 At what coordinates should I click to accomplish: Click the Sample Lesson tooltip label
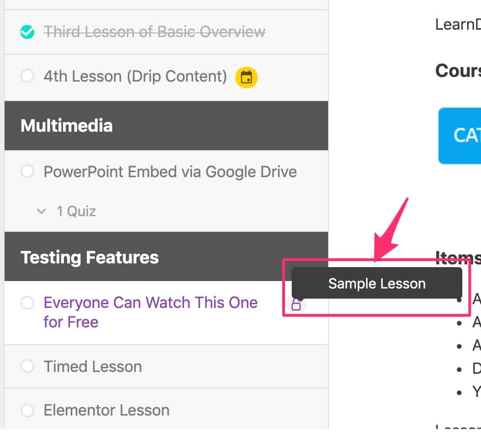[x=377, y=283]
